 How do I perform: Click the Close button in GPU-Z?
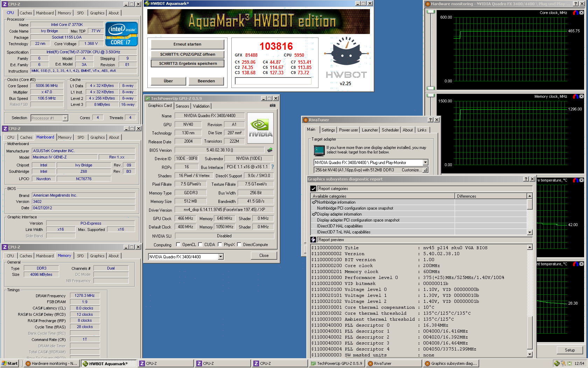pos(264,255)
